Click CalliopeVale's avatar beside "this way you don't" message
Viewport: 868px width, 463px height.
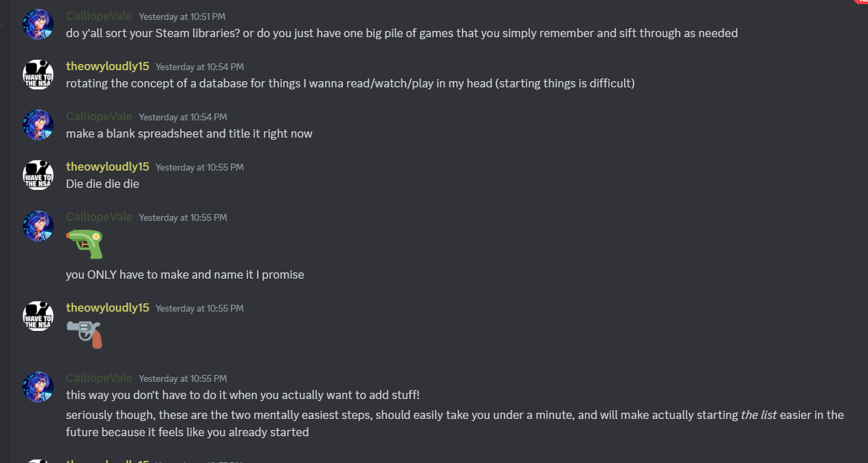pos(38,387)
